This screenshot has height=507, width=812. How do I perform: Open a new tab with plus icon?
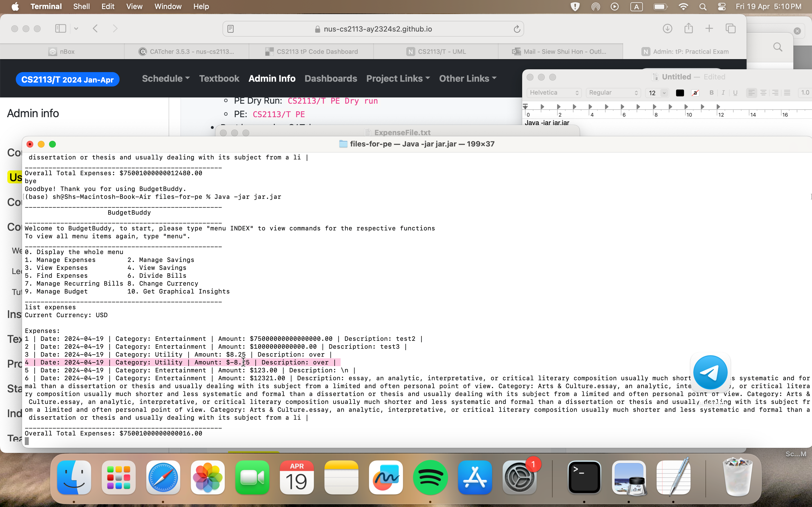click(x=709, y=28)
